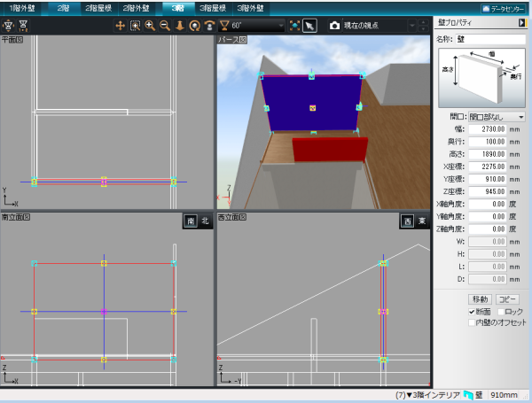Click the fit-to-view zoom icon
Screen dimensions: 532x403
pyautogui.click(x=135, y=26)
